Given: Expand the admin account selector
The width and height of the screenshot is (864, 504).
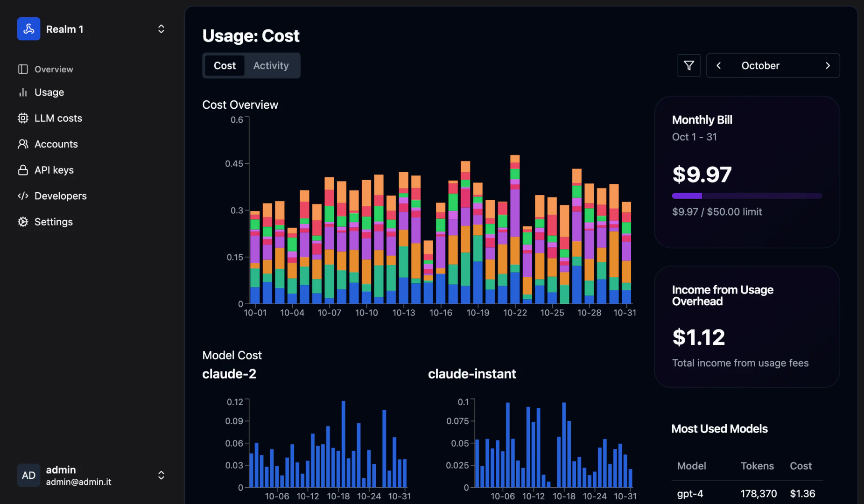Looking at the screenshot, I should 161,475.
